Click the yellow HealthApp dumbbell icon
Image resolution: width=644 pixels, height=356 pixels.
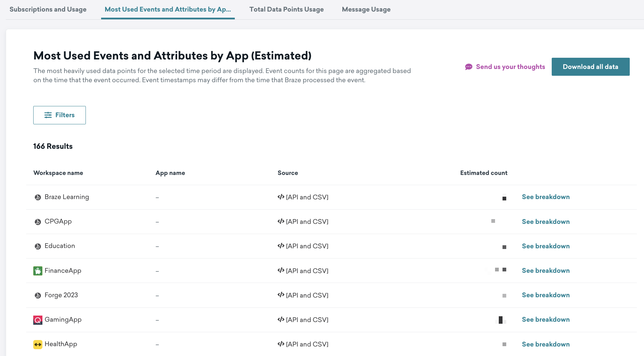pos(38,344)
